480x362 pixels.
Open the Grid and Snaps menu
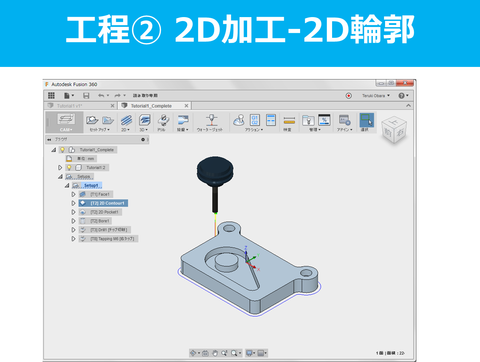262,353
